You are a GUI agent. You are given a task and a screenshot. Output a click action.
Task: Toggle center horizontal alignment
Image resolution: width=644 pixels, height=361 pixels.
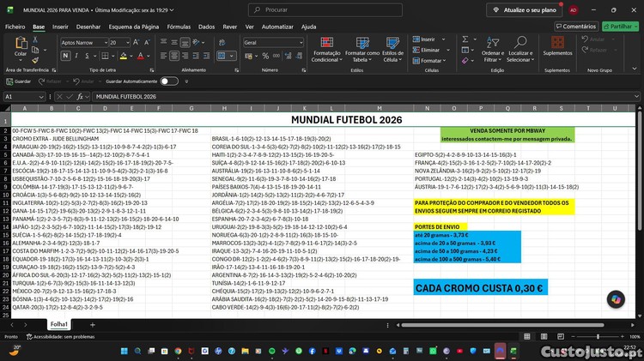pyautogui.click(x=174, y=56)
